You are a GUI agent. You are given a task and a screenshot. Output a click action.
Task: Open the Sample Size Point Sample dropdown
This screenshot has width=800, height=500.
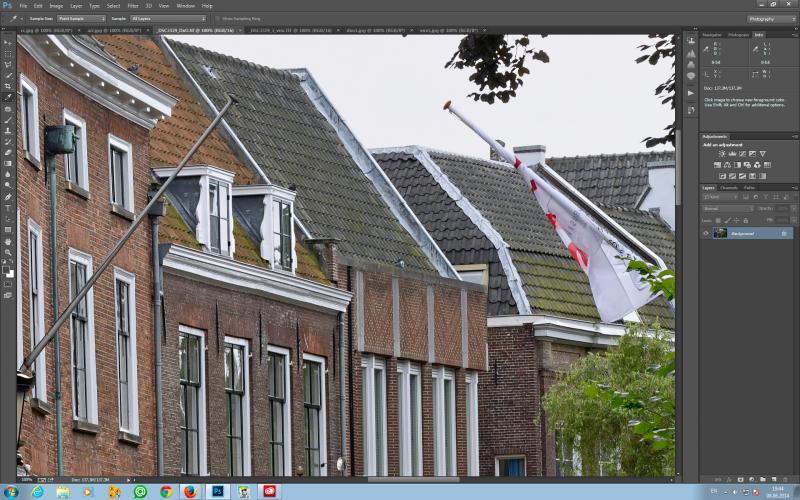81,18
